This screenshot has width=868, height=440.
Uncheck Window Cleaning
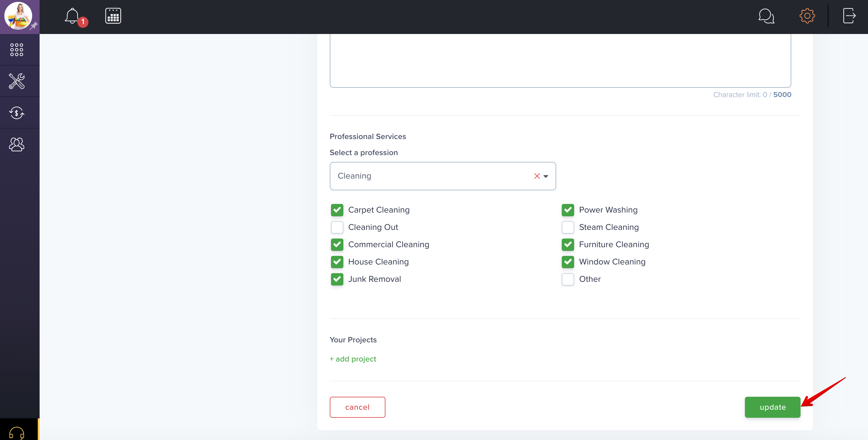click(568, 262)
